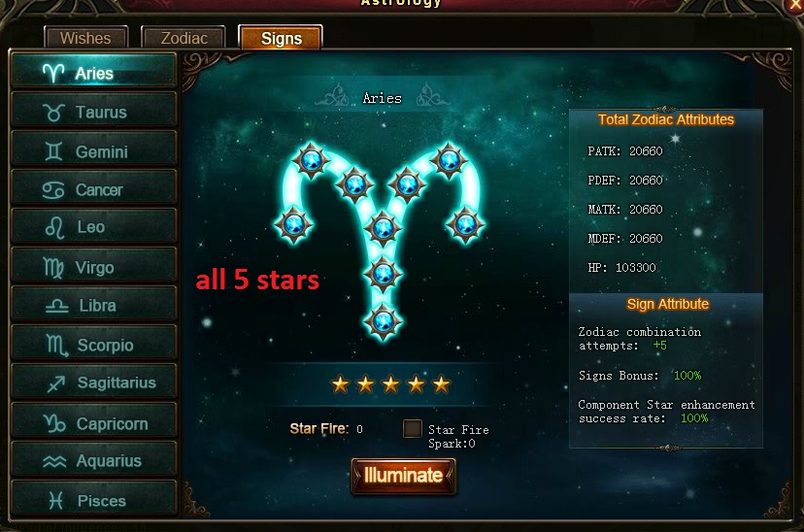
Task: Enable the Star Fire Spark checkbox
Action: pos(413,428)
